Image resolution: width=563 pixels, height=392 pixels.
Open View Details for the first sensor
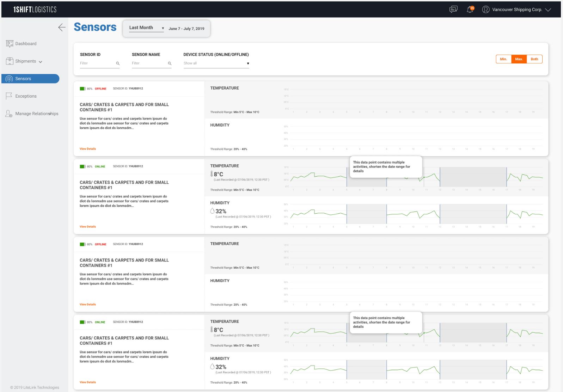pos(88,149)
